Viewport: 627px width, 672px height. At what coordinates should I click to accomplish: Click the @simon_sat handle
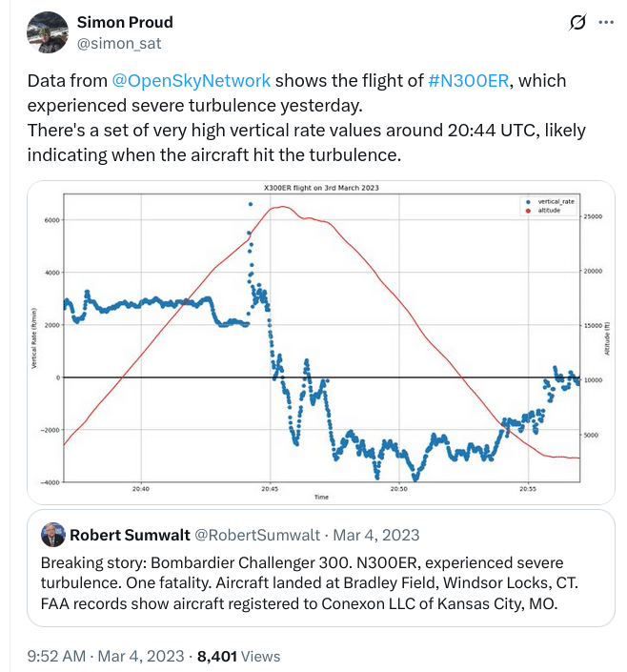[x=119, y=43]
